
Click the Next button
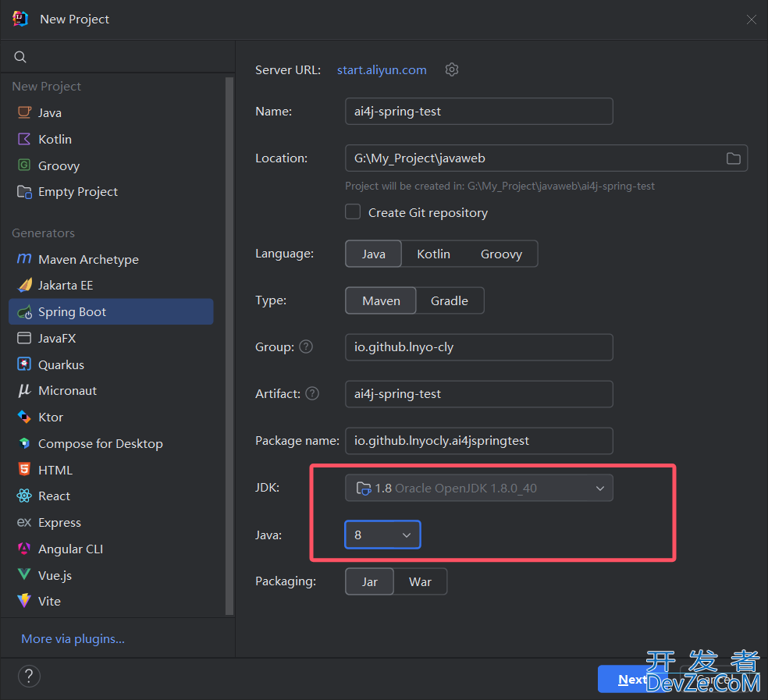632,679
